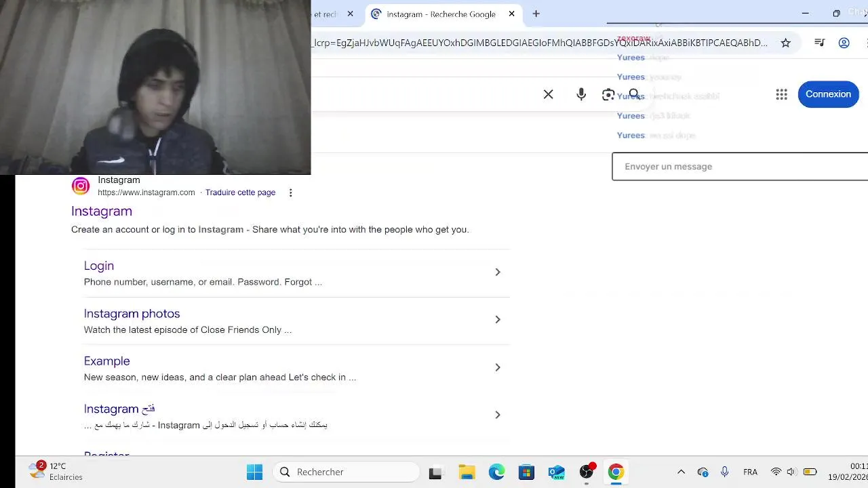868x488 pixels.
Task: Open File Explorer from the taskbar
Action: point(467,472)
